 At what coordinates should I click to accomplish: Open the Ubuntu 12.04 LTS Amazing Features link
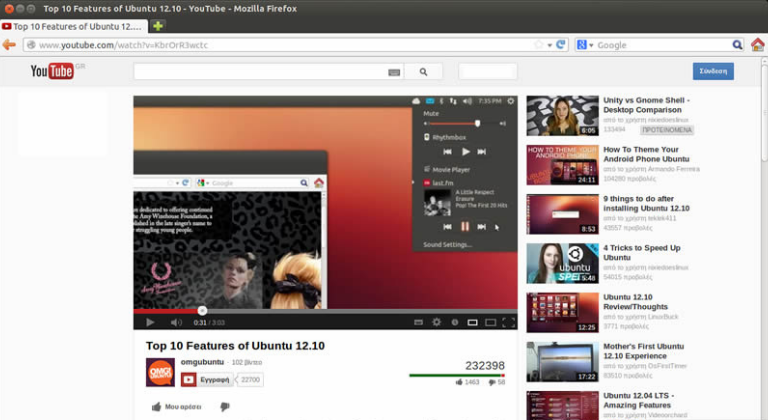(639, 400)
